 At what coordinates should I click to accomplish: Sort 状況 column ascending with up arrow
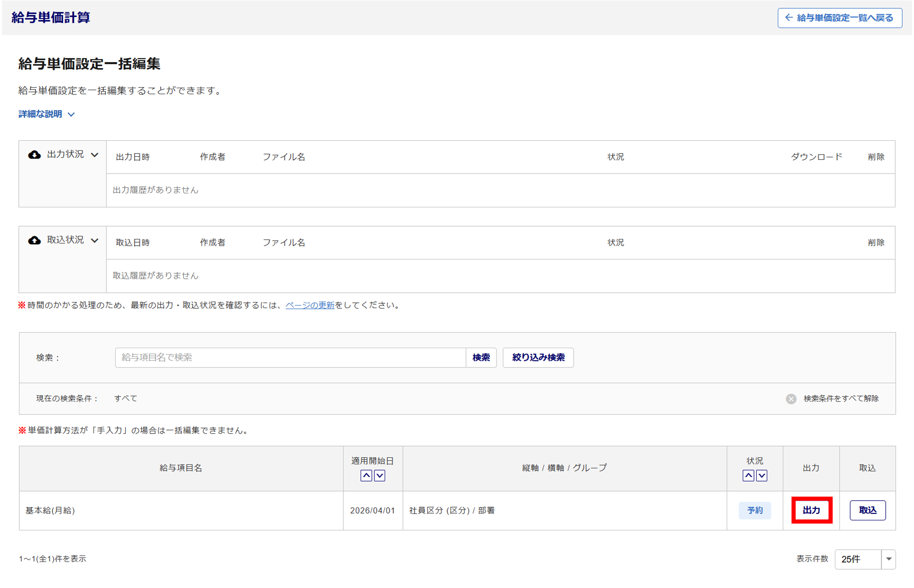(x=748, y=476)
